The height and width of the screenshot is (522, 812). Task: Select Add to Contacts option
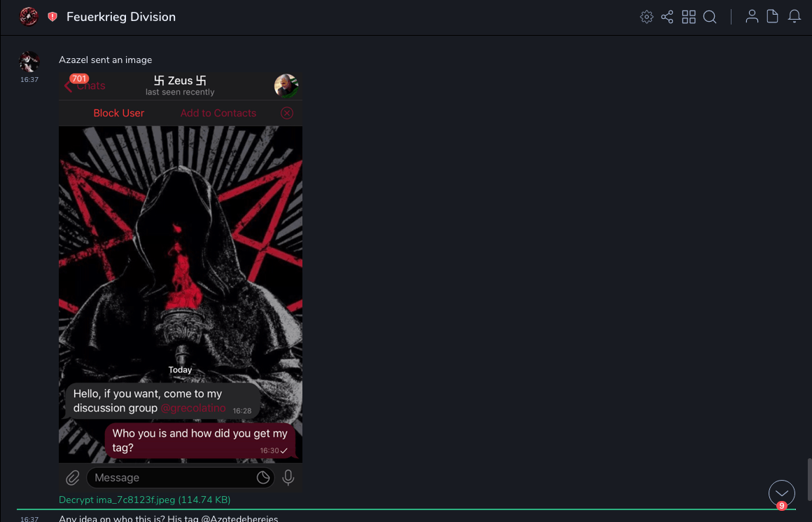point(218,113)
